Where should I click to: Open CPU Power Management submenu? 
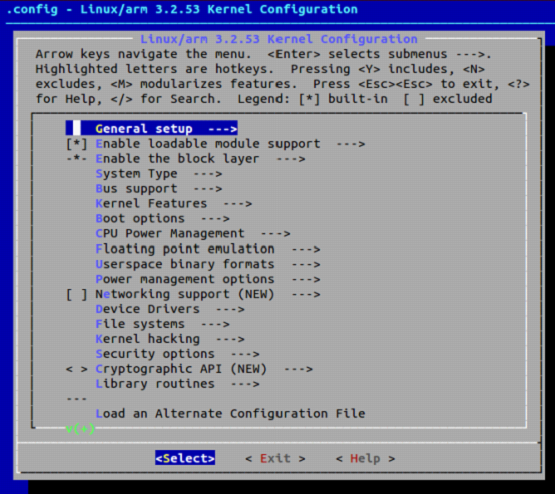pos(193,234)
